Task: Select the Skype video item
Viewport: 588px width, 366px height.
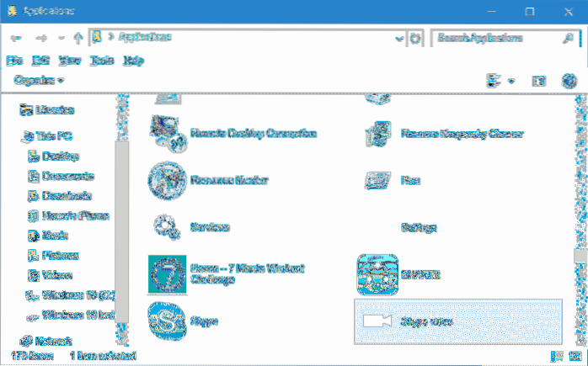Action: point(457,321)
